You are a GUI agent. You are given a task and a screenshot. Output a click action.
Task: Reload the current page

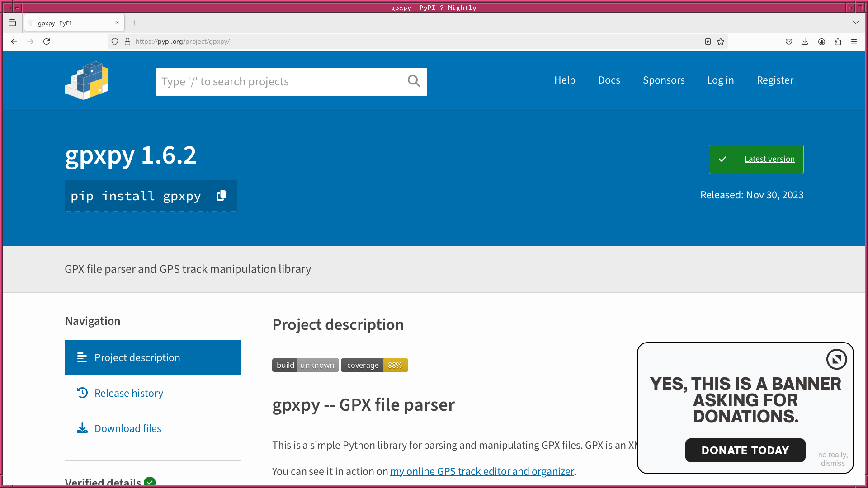47,42
